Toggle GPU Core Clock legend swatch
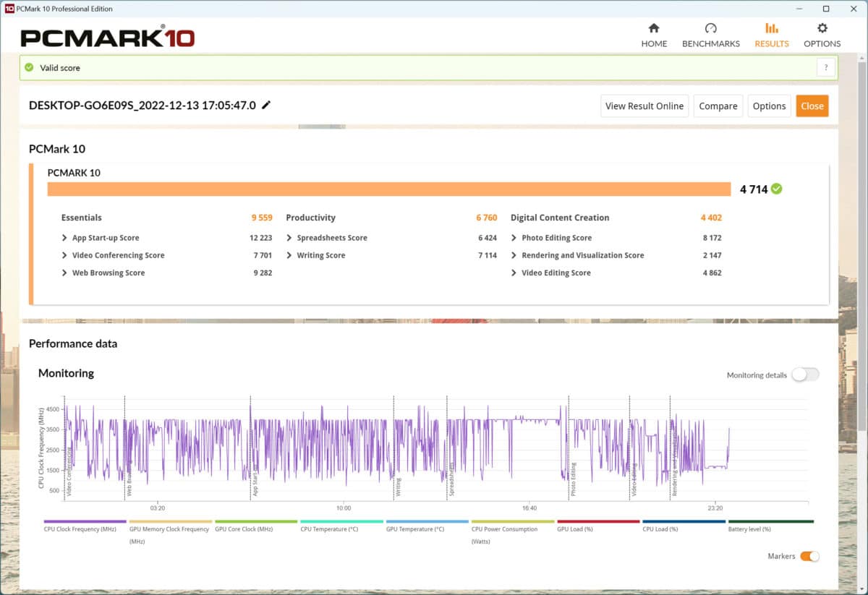The image size is (868, 595). point(256,521)
